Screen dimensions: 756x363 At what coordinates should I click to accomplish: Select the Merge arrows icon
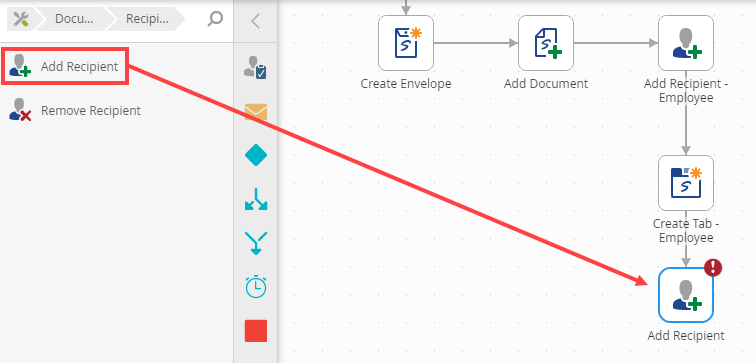point(256,243)
